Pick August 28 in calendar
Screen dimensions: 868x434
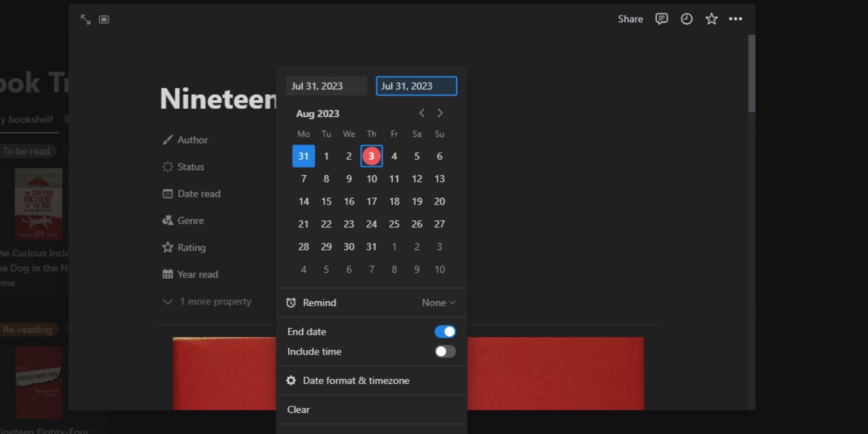[303, 247]
